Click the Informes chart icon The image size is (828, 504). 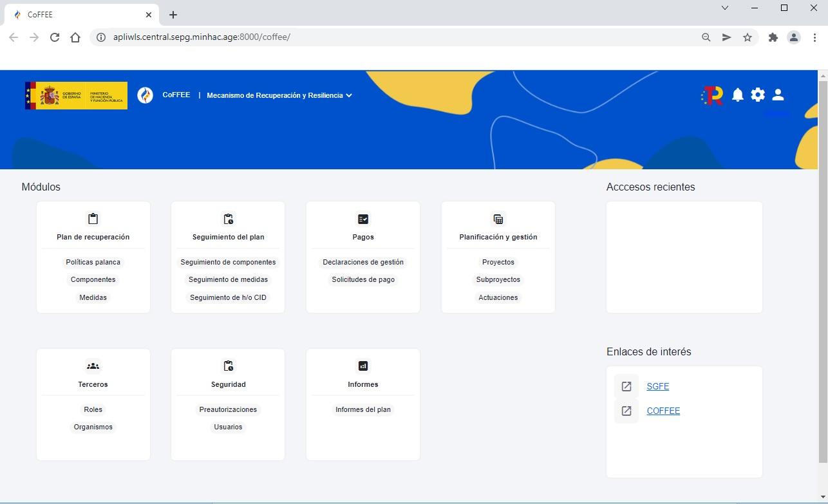(x=362, y=366)
